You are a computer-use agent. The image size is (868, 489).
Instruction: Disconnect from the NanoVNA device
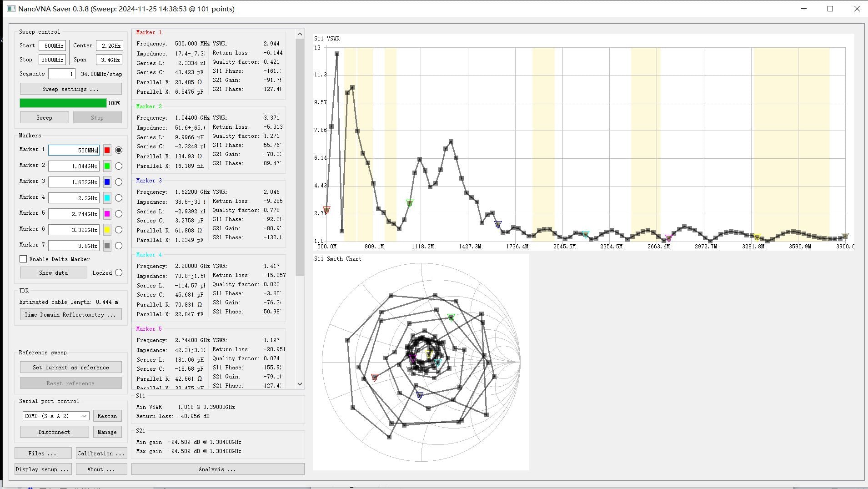(54, 432)
